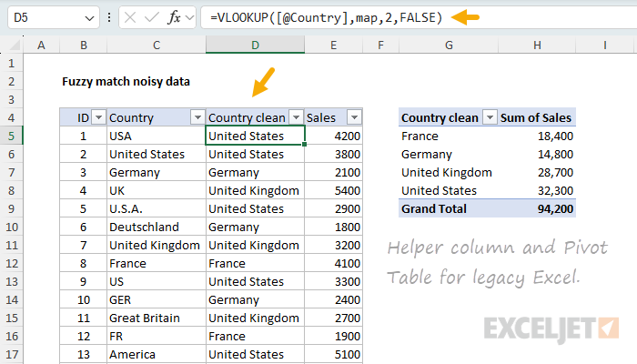Open the pivot table Country clean filter dropdown
637x364 pixels.
490,117
